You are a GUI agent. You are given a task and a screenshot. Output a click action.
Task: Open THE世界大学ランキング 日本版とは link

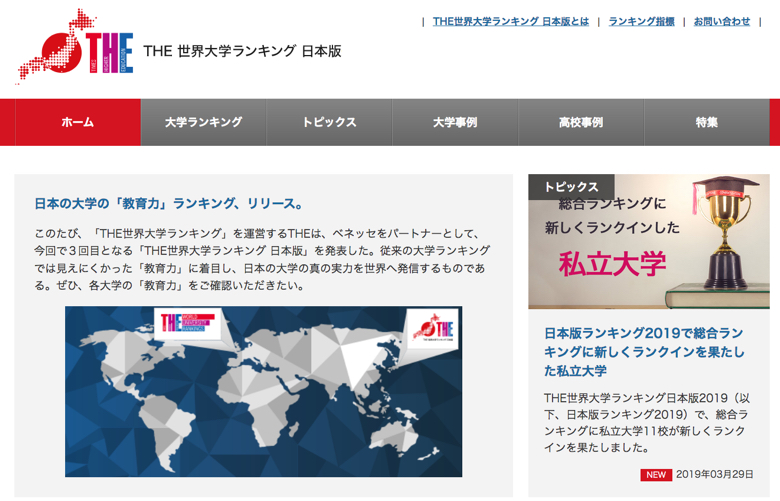[510, 21]
